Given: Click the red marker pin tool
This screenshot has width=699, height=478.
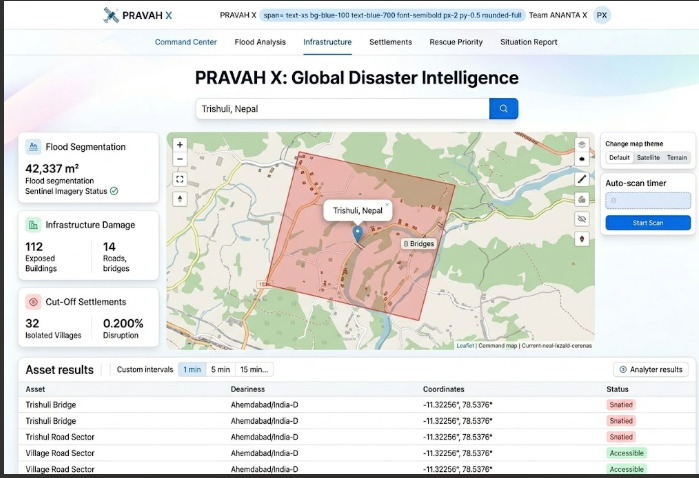Looking at the screenshot, I should coord(582,239).
